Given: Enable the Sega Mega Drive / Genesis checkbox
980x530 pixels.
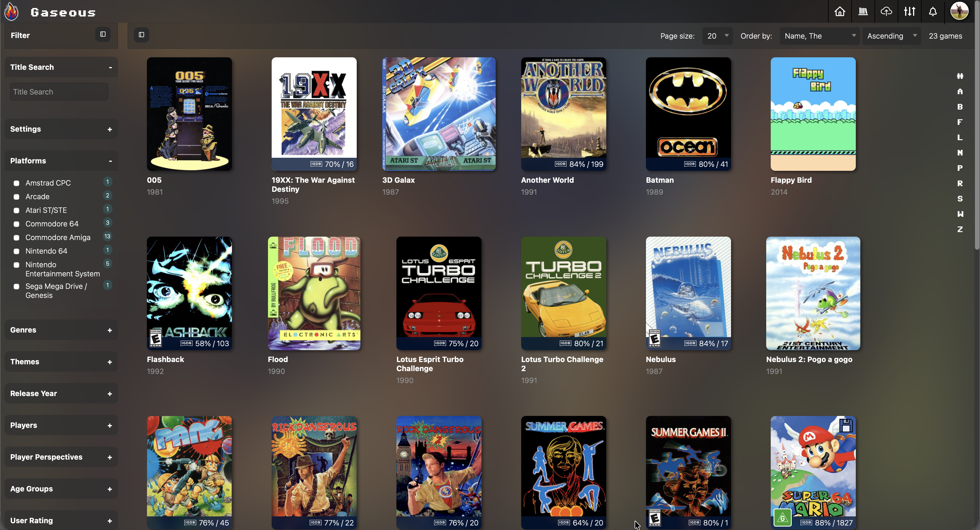Looking at the screenshot, I should click(16, 287).
